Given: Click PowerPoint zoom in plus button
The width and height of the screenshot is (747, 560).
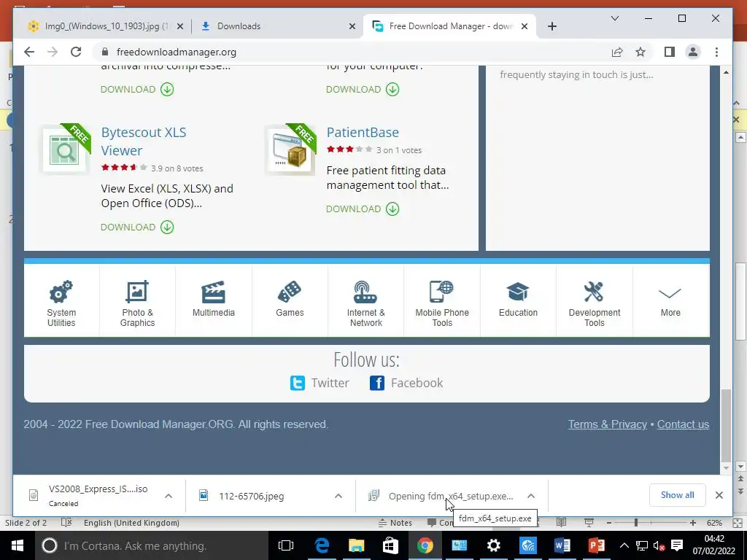Looking at the screenshot, I should tap(693, 523).
